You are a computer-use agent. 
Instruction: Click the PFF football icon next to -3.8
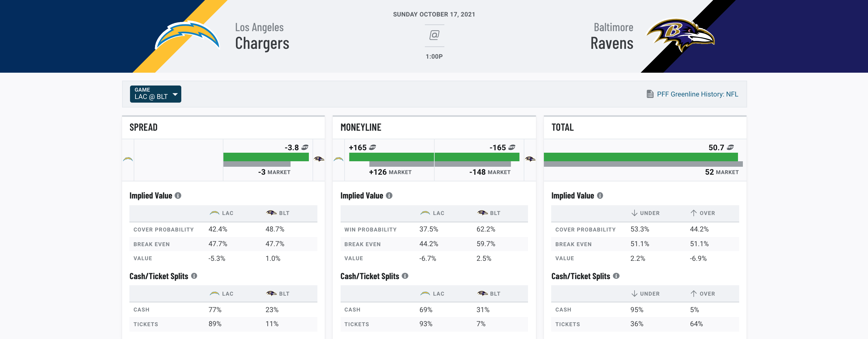click(x=305, y=148)
